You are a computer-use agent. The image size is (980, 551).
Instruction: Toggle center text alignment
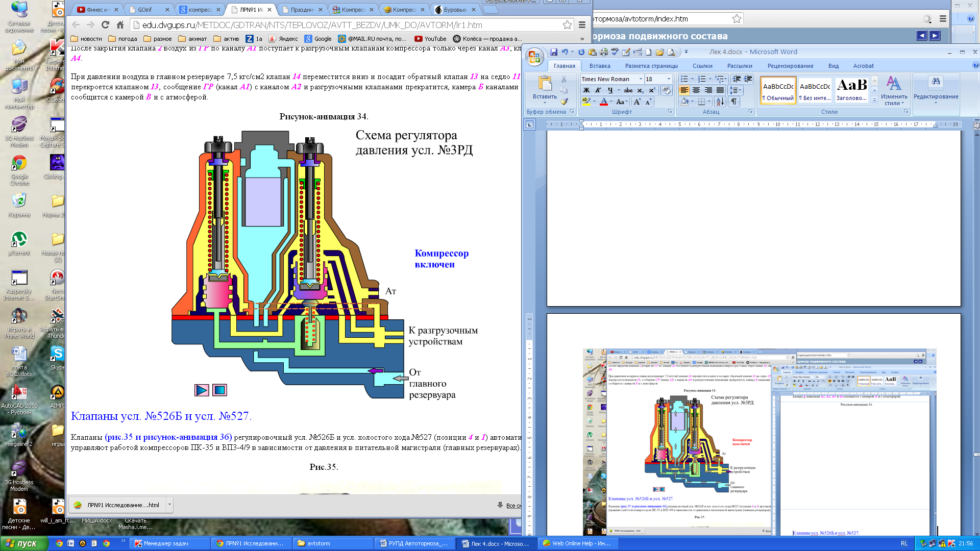coord(696,90)
